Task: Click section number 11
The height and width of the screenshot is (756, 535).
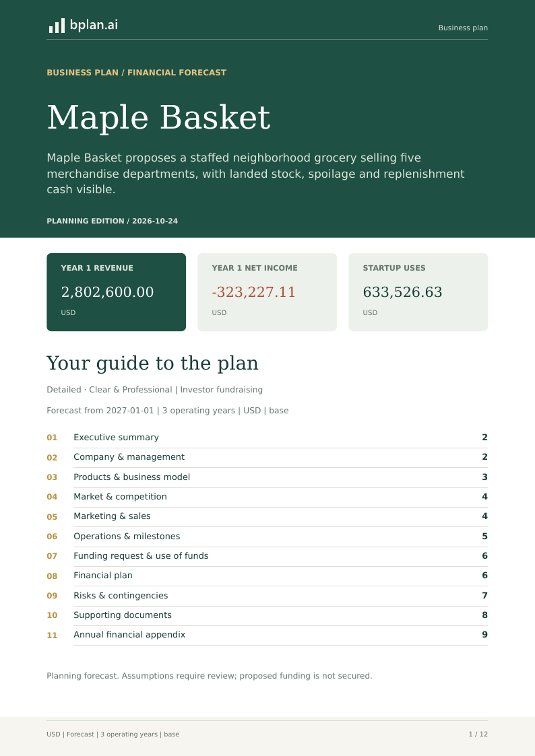Action: [x=52, y=635]
